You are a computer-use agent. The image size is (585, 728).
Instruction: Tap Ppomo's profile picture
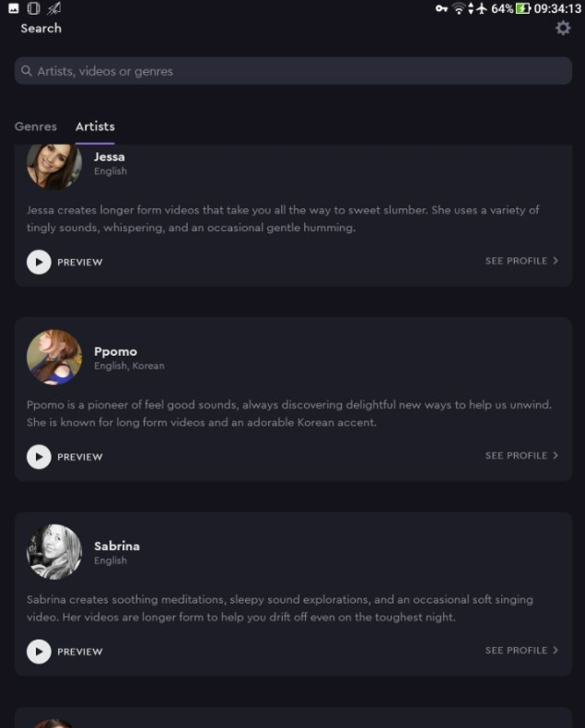click(x=53, y=358)
